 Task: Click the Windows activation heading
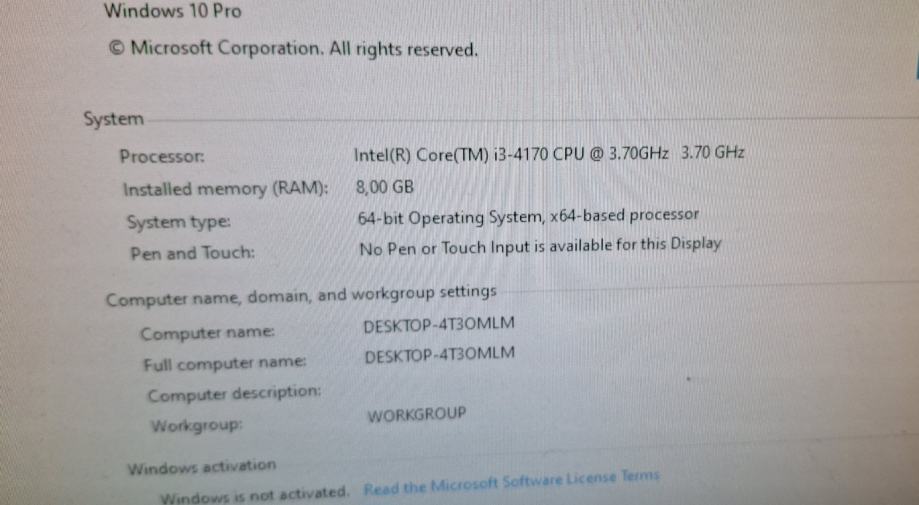click(202, 468)
